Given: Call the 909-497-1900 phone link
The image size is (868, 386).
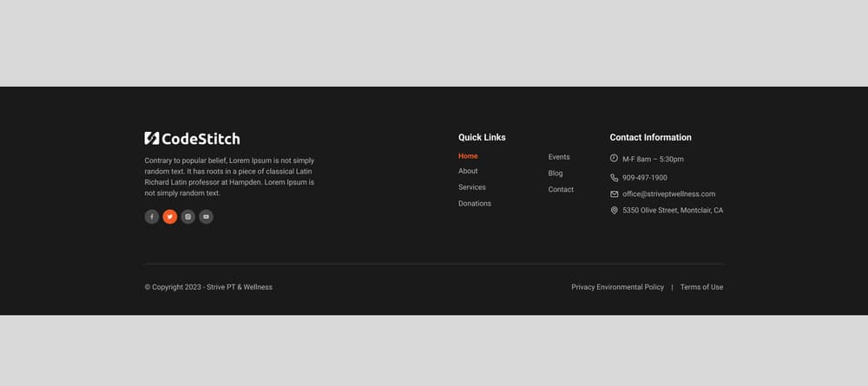Looking at the screenshot, I should point(644,178).
